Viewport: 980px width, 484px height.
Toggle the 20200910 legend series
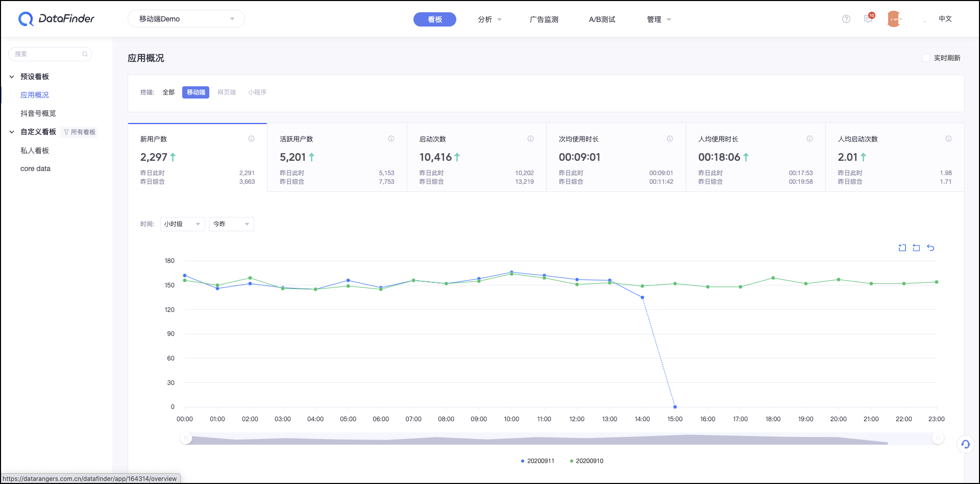click(586, 461)
